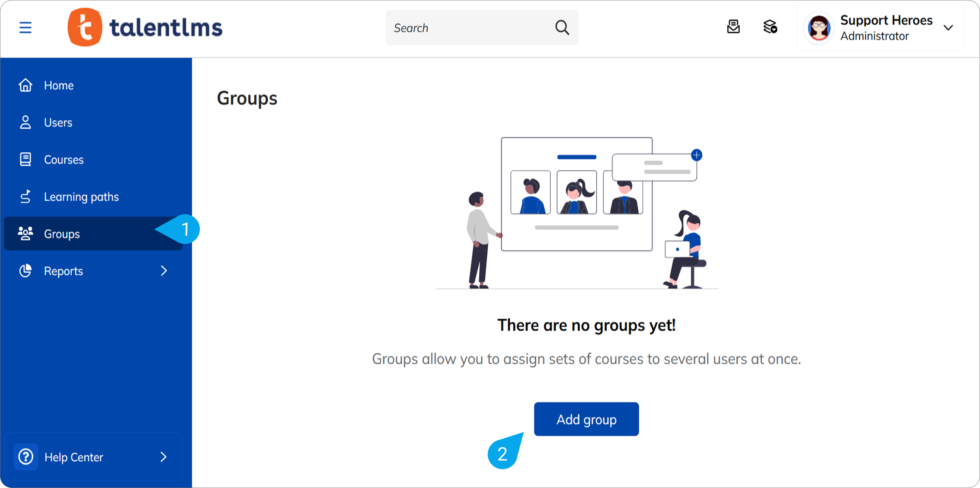Screen dimensions: 980x488
Task: Click the Learning paths icon
Action: click(x=25, y=196)
